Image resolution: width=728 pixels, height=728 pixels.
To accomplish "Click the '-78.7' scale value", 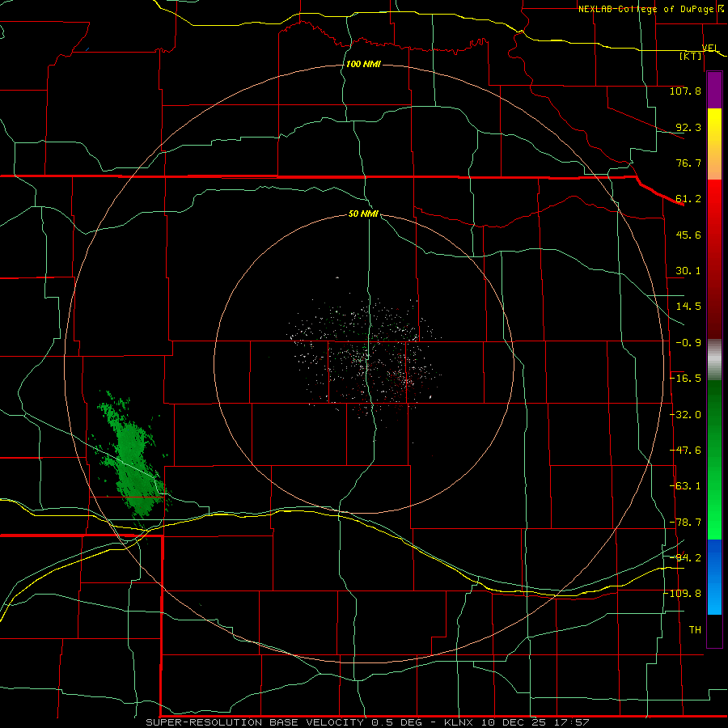I will [685, 523].
